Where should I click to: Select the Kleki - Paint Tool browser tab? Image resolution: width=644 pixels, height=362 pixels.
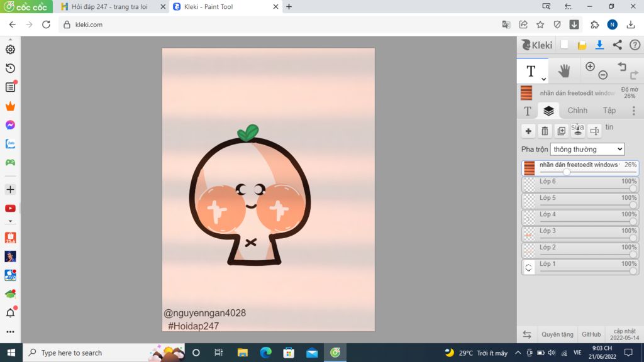tap(226, 6)
